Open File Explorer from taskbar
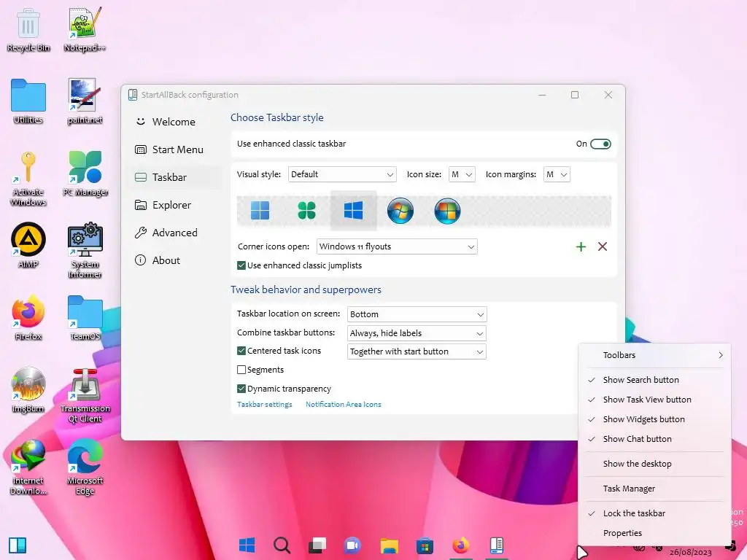The width and height of the screenshot is (747, 560). point(390,545)
